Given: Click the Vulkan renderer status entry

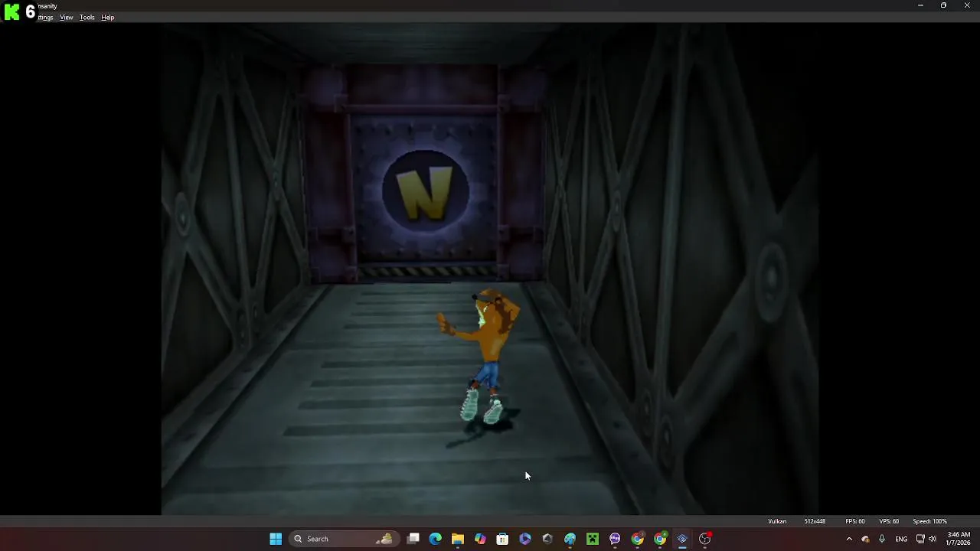Looking at the screenshot, I should pyautogui.click(x=777, y=521).
